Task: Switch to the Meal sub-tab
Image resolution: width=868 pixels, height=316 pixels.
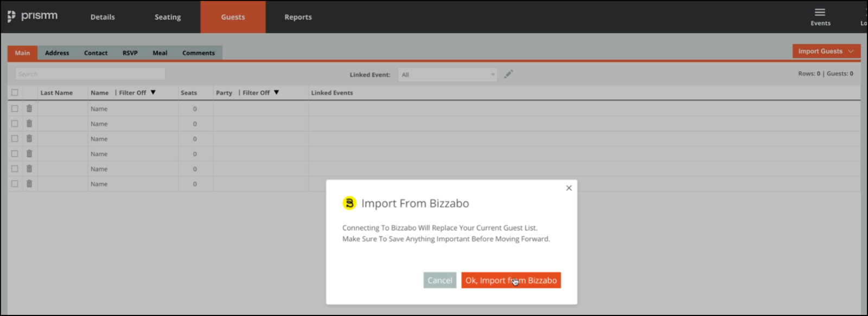Action: [160, 53]
